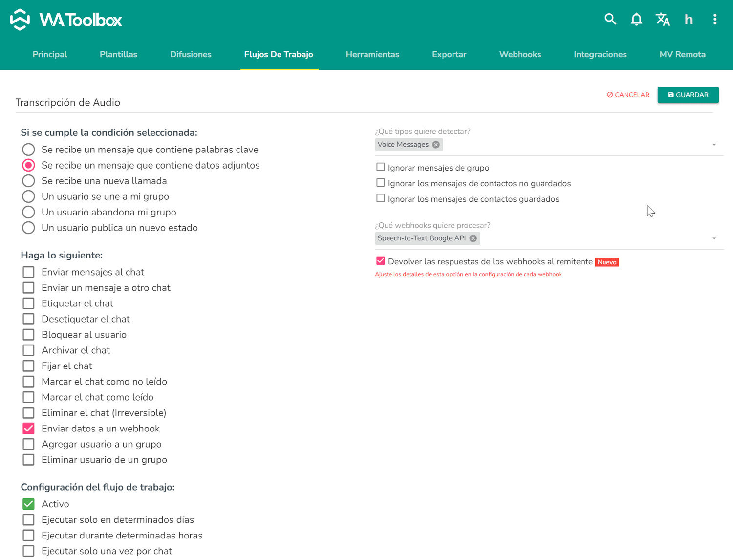The width and height of the screenshot is (733, 560).
Task: Enable 'Ignorar mensajes de grupo'
Action: (x=381, y=167)
